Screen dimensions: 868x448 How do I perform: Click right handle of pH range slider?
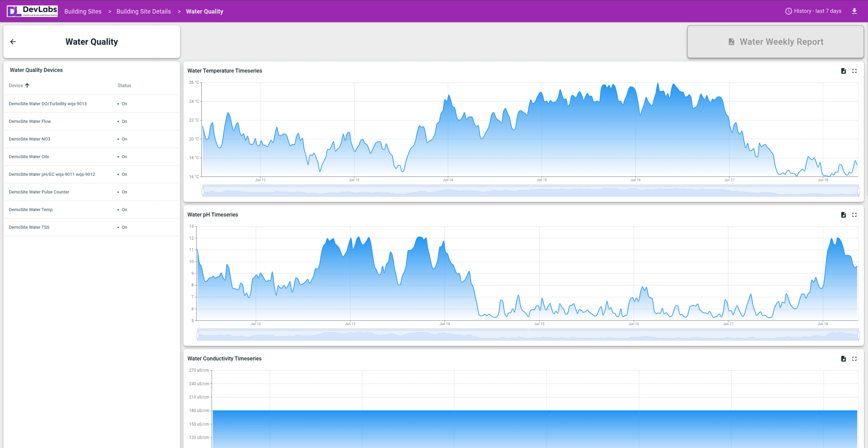858,335
